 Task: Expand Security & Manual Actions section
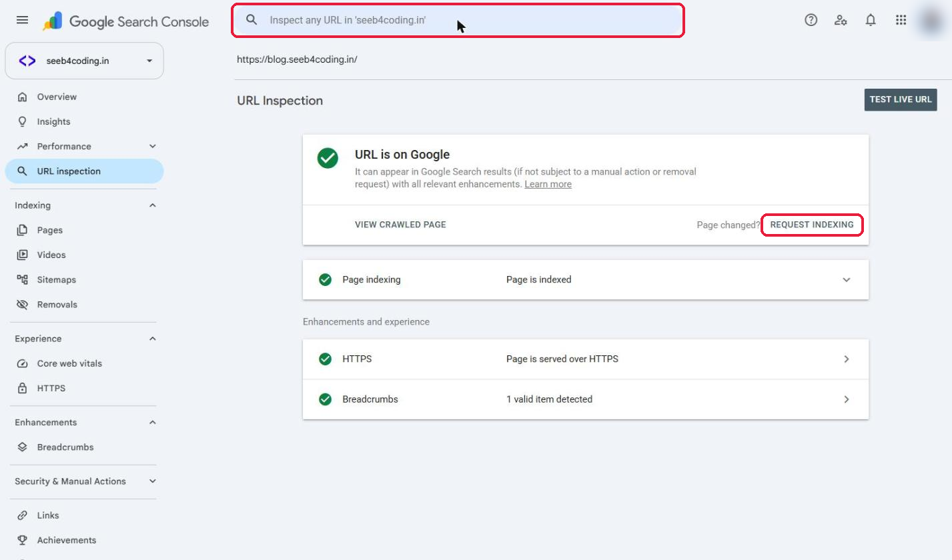point(152,481)
